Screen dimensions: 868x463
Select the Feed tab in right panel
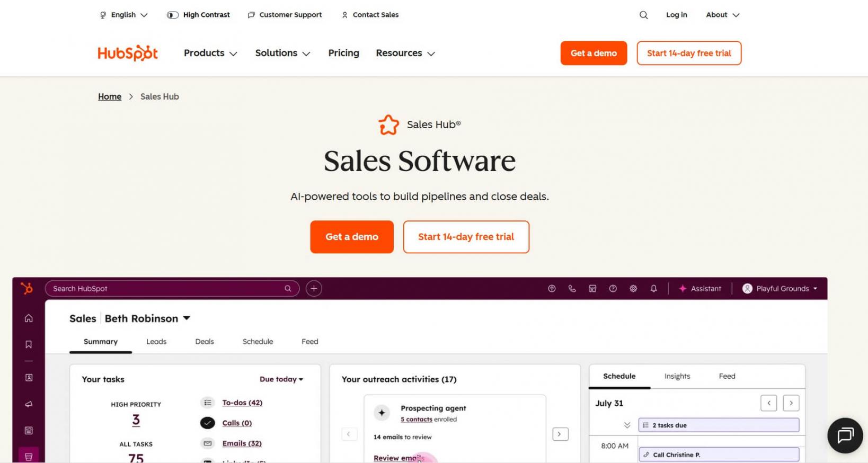[x=727, y=376]
